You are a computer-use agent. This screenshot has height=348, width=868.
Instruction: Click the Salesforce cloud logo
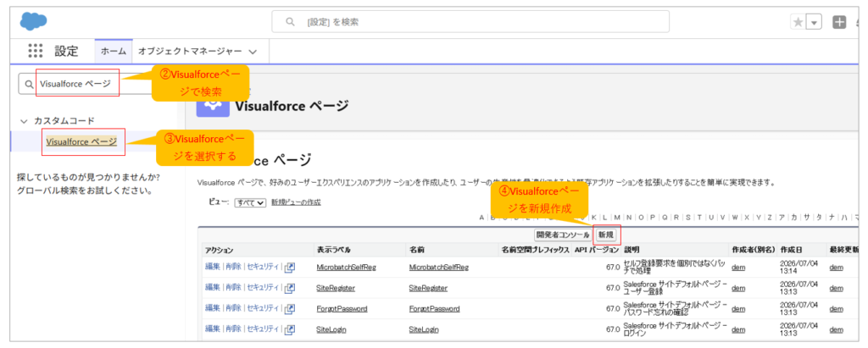click(33, 21)
